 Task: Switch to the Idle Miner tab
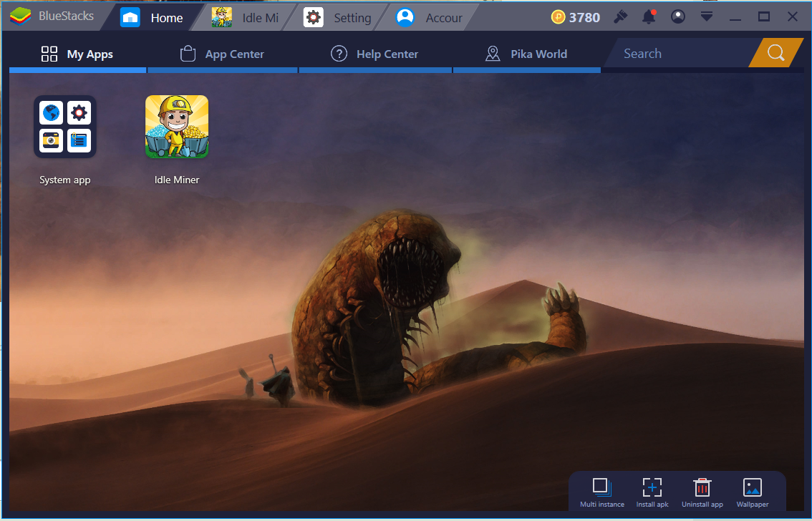pos(246,18)
